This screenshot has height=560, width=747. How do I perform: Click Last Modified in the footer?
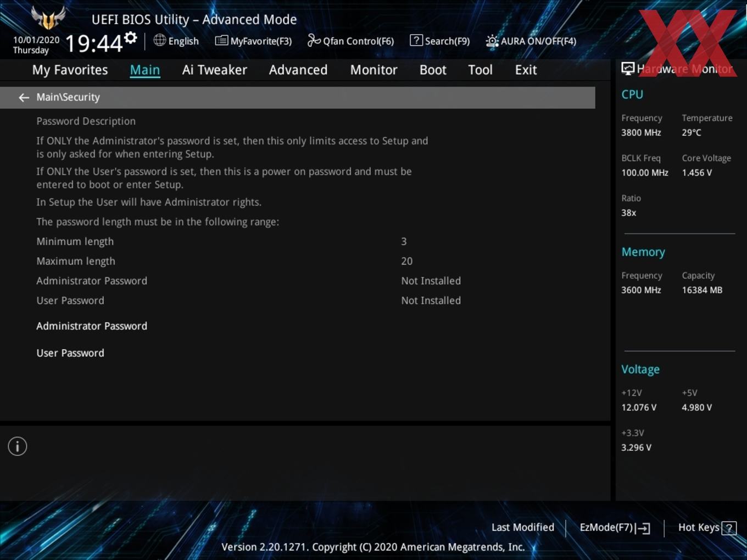click(x=523, y=528)
